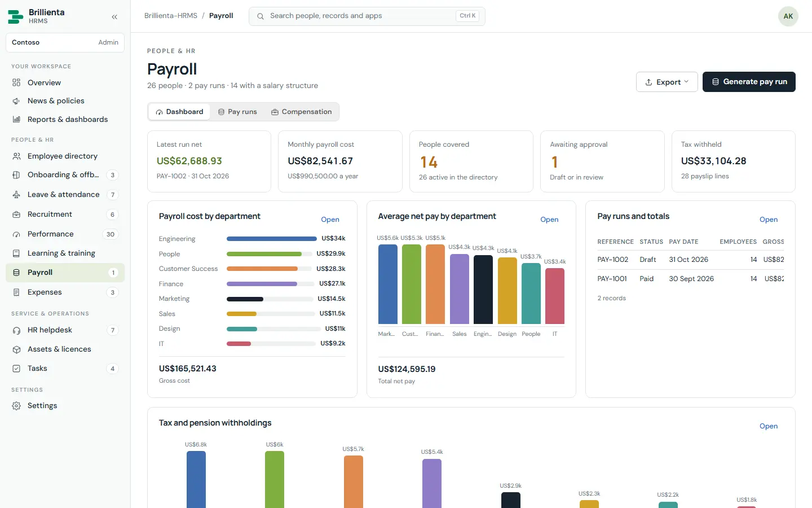Click the blue Marketing bar in net pay chart
The width and height of the screenshot is (812, 508).
coord(387,284)
